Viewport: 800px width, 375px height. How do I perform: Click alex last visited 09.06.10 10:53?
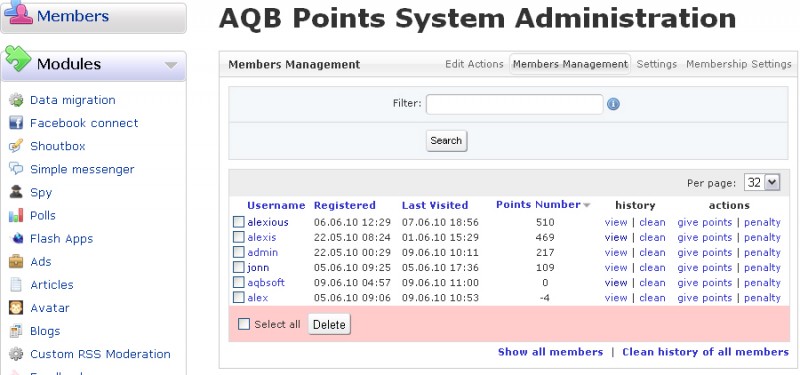(x=440, y=298)
